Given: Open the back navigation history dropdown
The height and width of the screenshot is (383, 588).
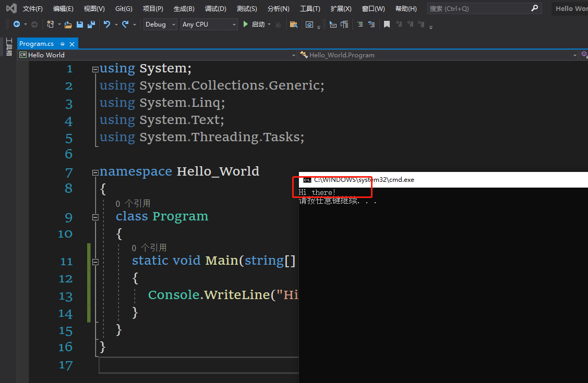Looking at the screenshot, I should (x=26, y=24).
